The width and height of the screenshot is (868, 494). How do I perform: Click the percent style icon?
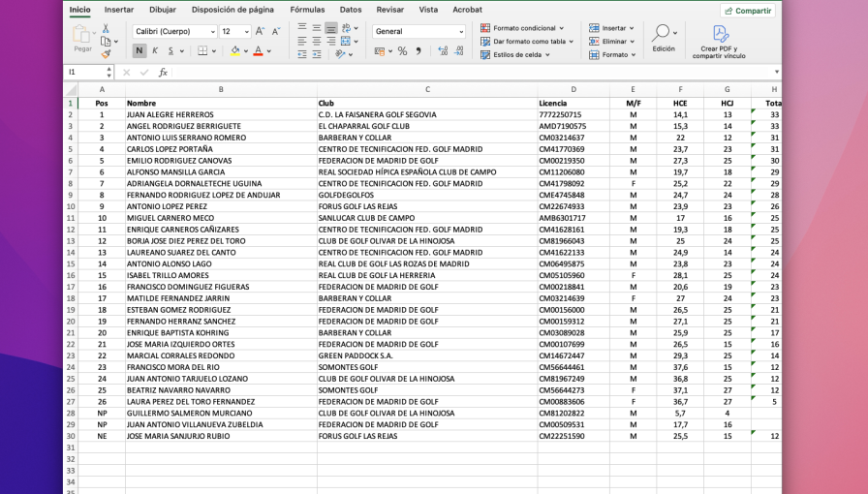click(x=402, y=51)
